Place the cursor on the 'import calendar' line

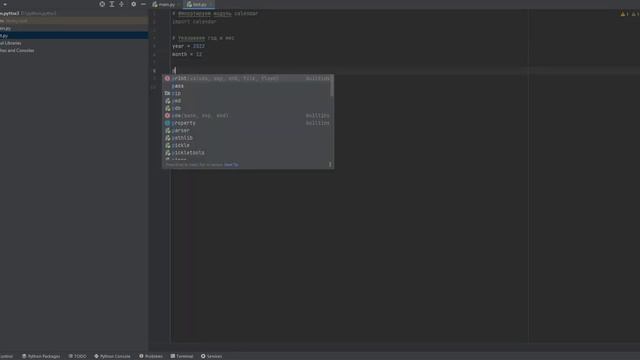click(x=194, y=22)
